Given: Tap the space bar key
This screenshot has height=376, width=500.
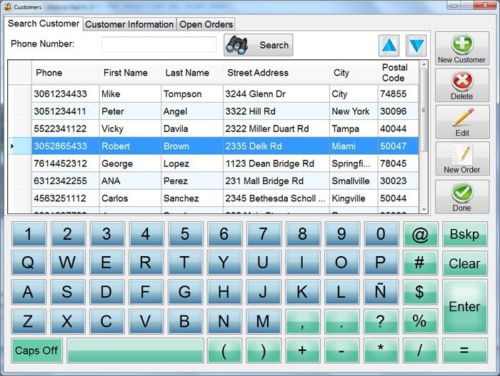Looking at the screenshot, I should 135,351.
